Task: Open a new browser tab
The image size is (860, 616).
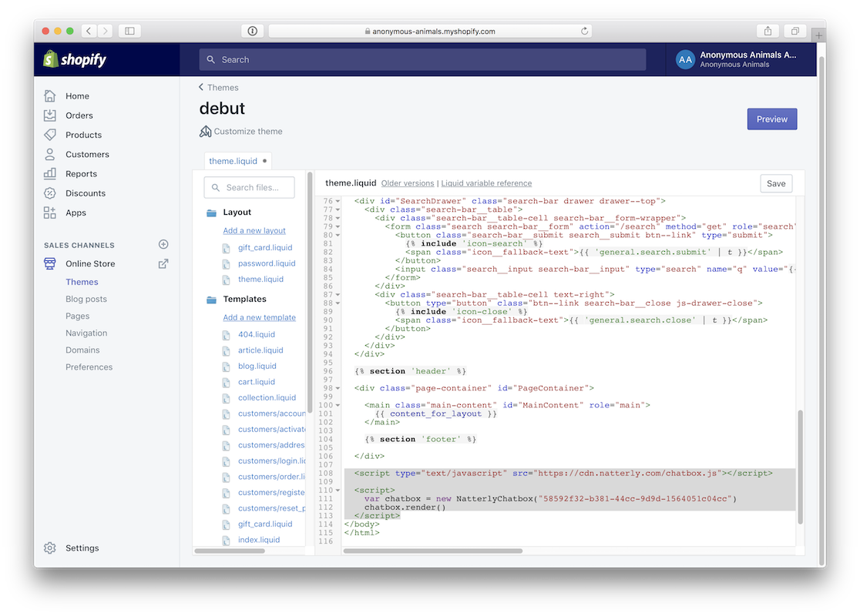Action: pyautogui.click(x=818, y=35)
